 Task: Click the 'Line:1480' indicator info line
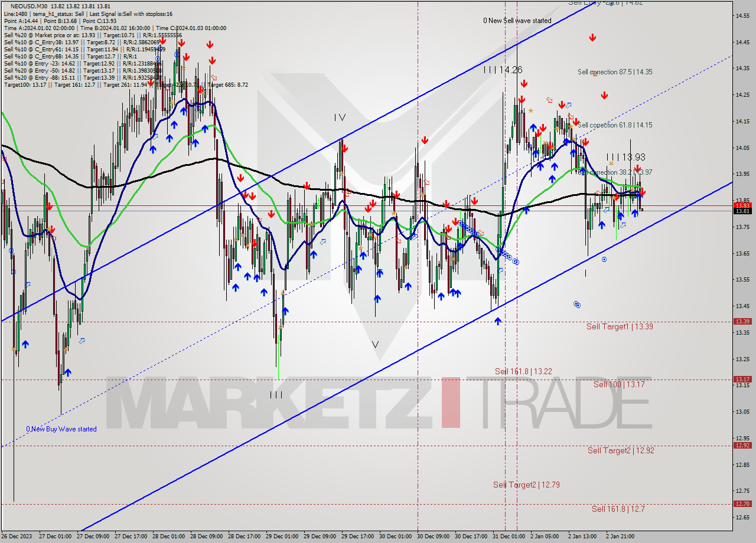pyautogui.click(x=88, y=14)
